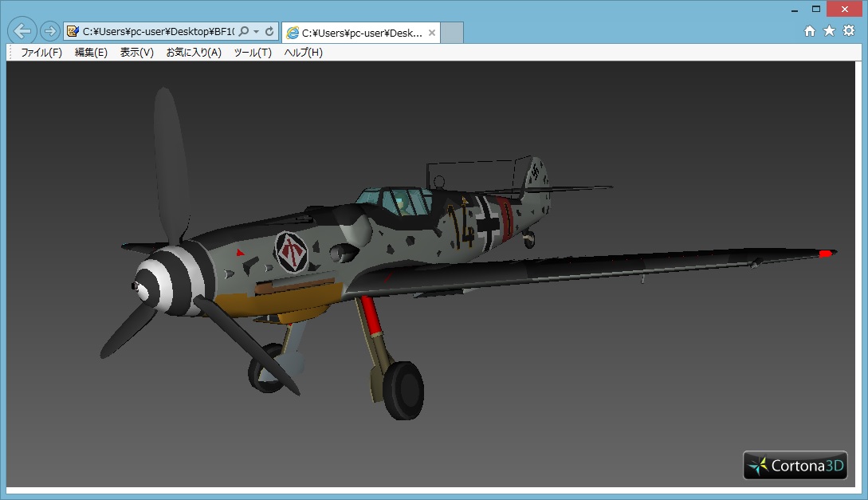Open the 編集(E) menu
The height and width of the screenshot is (500, 868).
91,53
